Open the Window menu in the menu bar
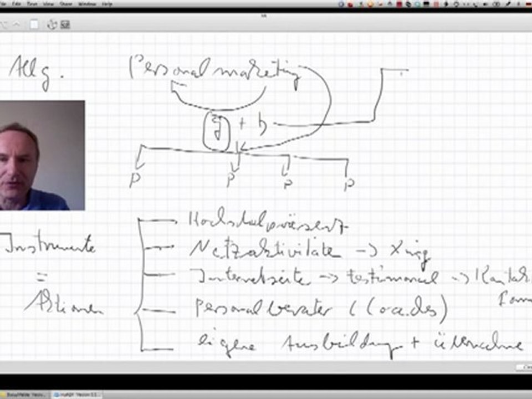The width and height of the screenshot is (532, 399). [87, 4]
